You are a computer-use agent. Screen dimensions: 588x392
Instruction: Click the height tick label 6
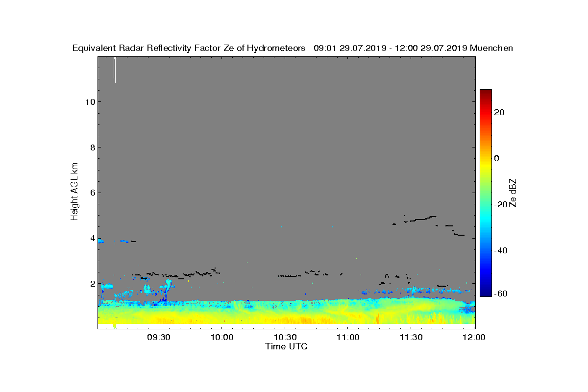tap(92, 193)
